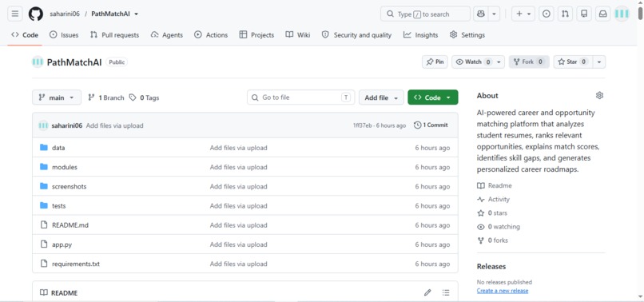Click the page vertical scrollbar thumb
The height and width of the screenshot is (302, 644).
pos(640,14)
